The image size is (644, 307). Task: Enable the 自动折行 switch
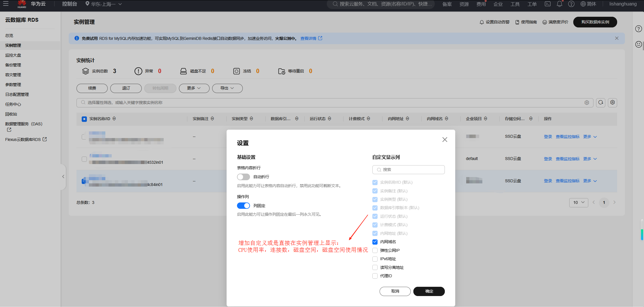243,177
